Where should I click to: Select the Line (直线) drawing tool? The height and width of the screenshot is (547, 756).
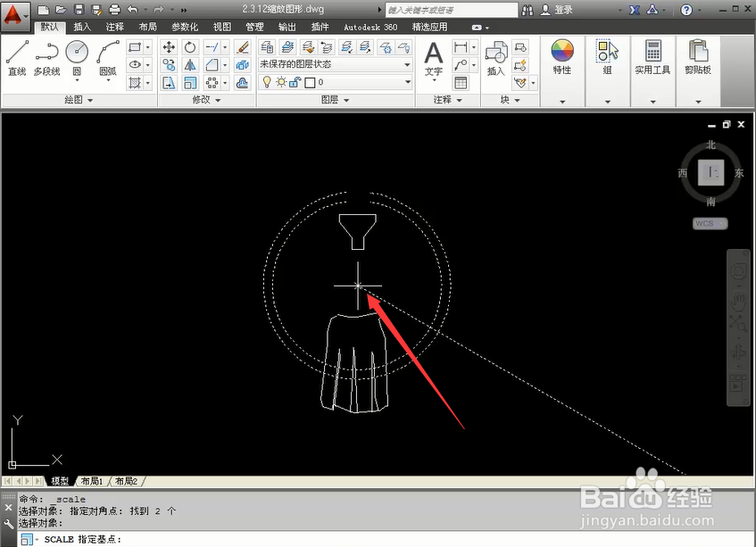coord(17,58)
